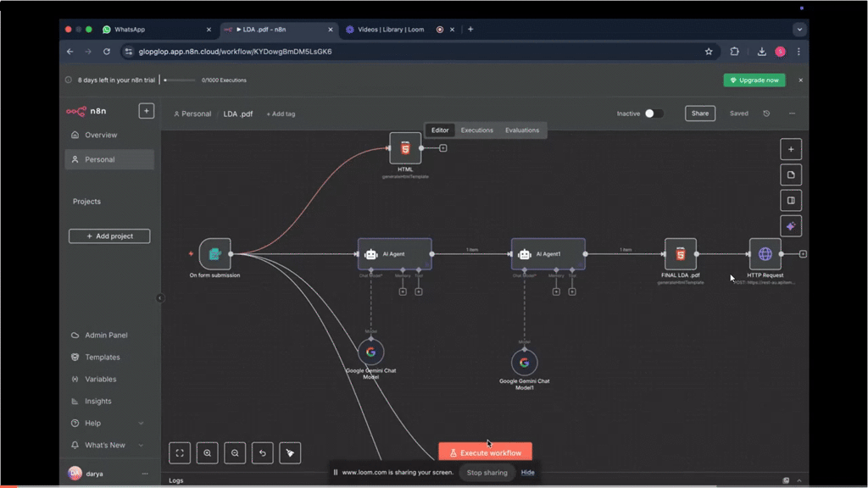Toggle workflow Inactive switch
868x488 pixels.
654,114
